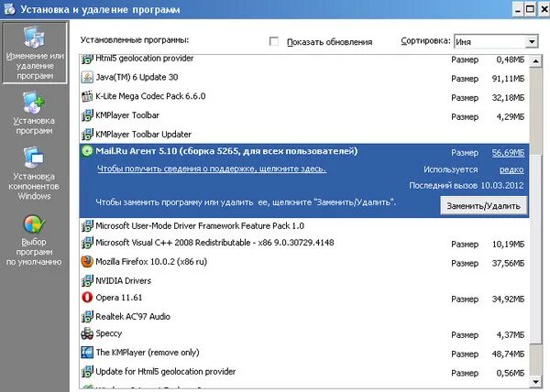The width and height of the screenshot is (550, 392).
Task: Click the Microsoft User-Mode Driver Framework icon
Action: (x=87, y=226)
